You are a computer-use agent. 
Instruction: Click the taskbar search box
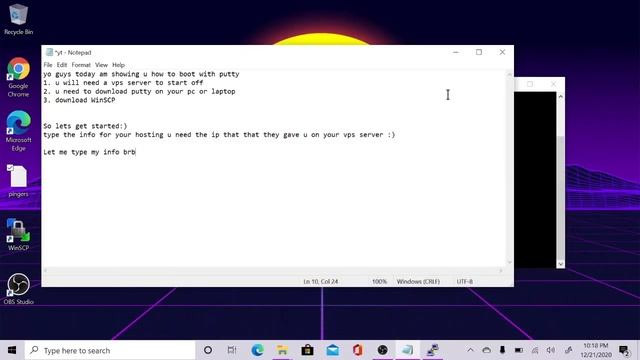coord(110,350)
